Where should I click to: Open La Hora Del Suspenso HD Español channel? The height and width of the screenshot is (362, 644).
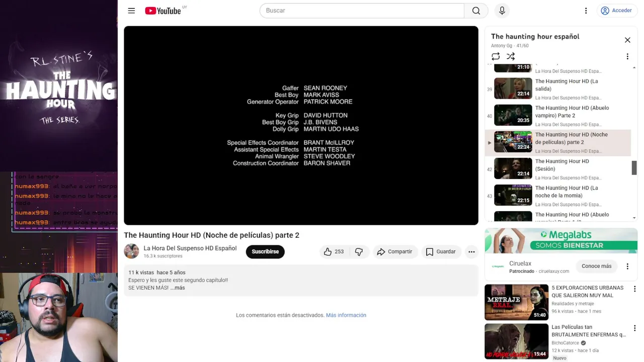[190, 248]
